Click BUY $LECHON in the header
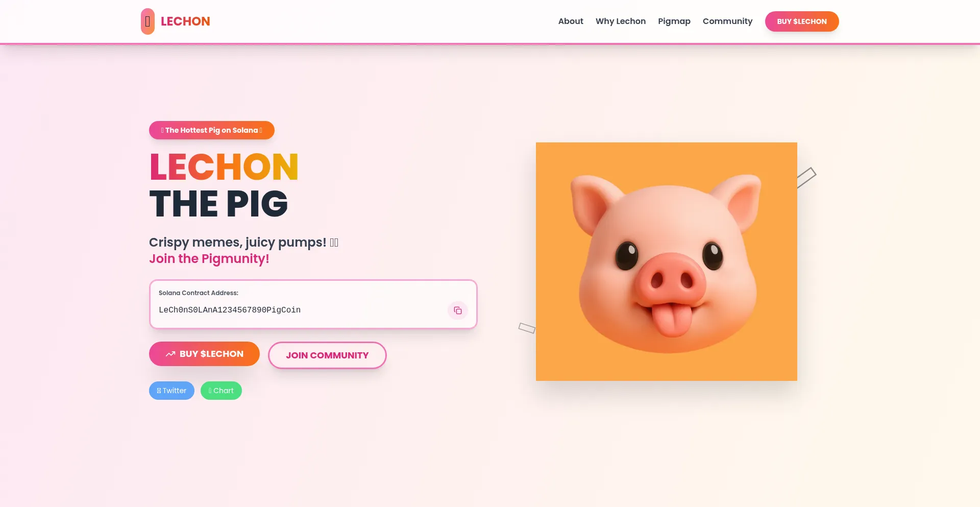The height and width of the screenshot is (507, 980). pos(802,21)
